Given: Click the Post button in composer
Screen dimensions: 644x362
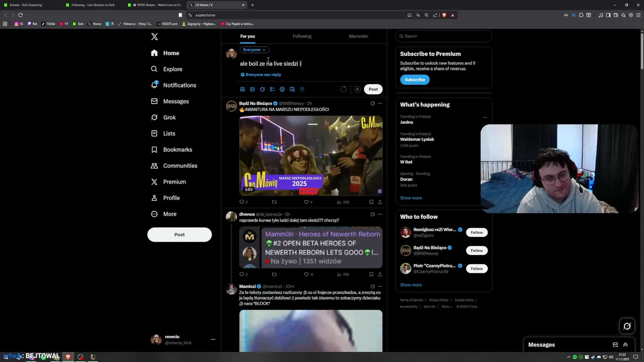Looking at the screenshot, I should 373,89.
